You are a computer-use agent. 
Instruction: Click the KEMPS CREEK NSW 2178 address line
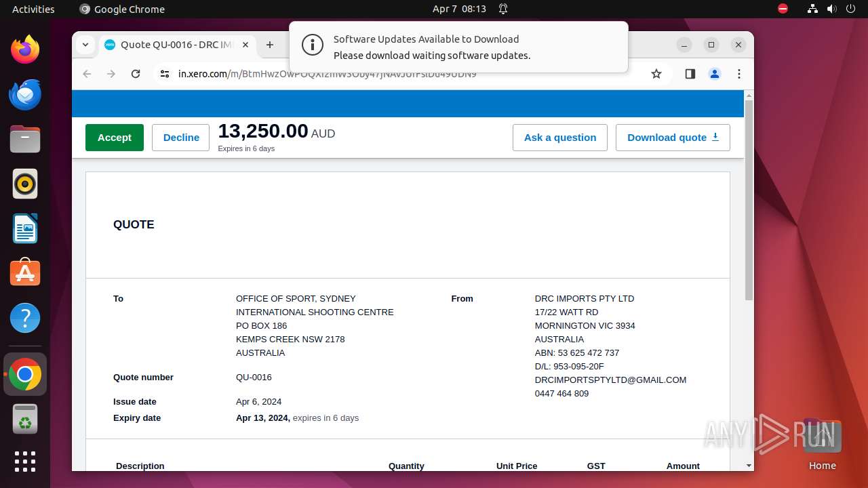290,340
